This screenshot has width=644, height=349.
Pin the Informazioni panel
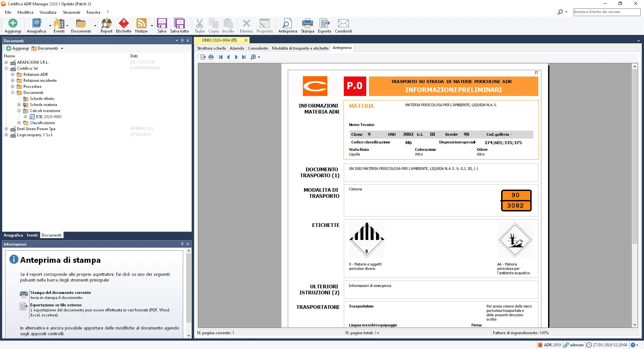pyautogui.click(x=182, y=244)
